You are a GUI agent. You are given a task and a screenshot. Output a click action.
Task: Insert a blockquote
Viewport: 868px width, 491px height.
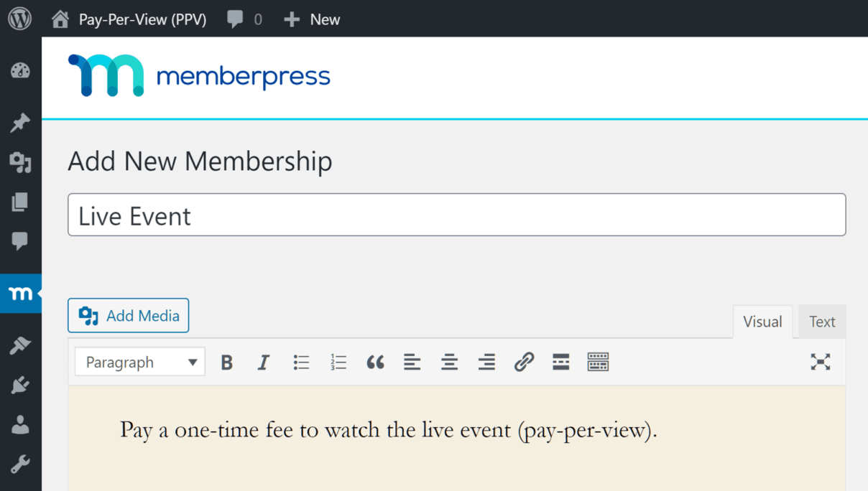tap(375, 362)
